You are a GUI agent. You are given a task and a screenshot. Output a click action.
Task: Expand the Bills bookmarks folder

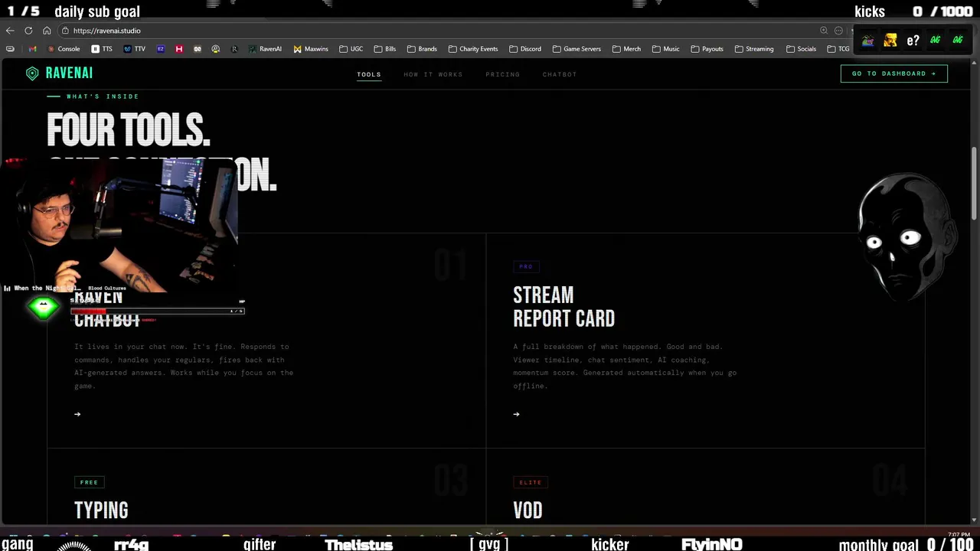pyautogui.click(x=385, y=49)
